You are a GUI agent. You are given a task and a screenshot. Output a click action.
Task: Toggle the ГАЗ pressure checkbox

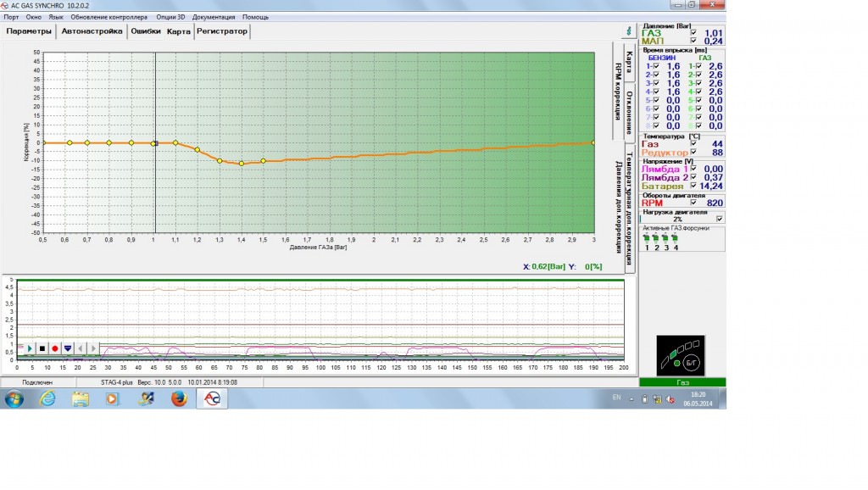[693, 32]
